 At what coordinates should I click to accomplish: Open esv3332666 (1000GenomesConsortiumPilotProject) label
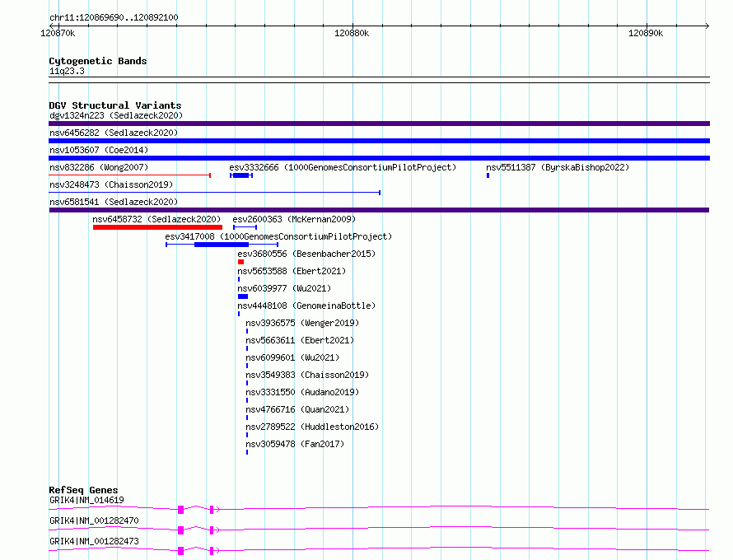coord(343,167)
